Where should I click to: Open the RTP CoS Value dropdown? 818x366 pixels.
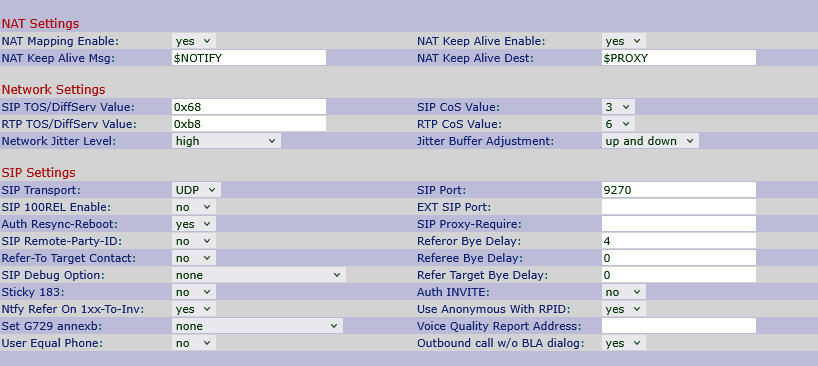point(618,124)
